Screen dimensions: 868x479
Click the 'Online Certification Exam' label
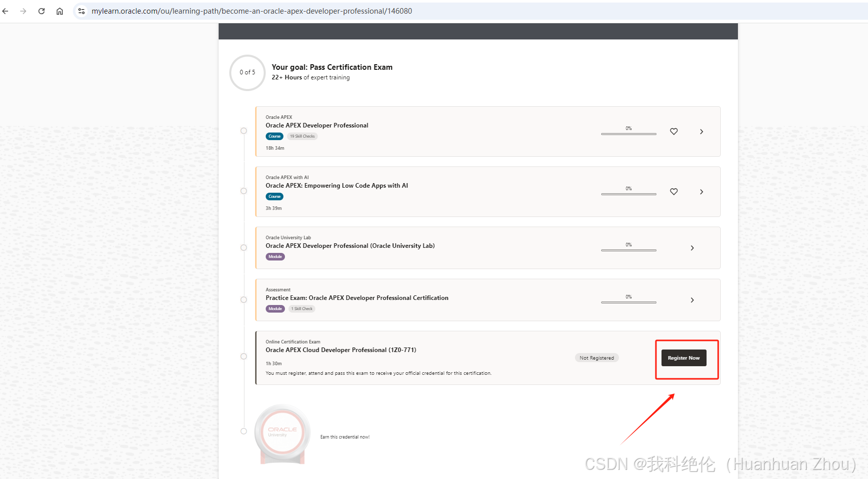[293, 342]
